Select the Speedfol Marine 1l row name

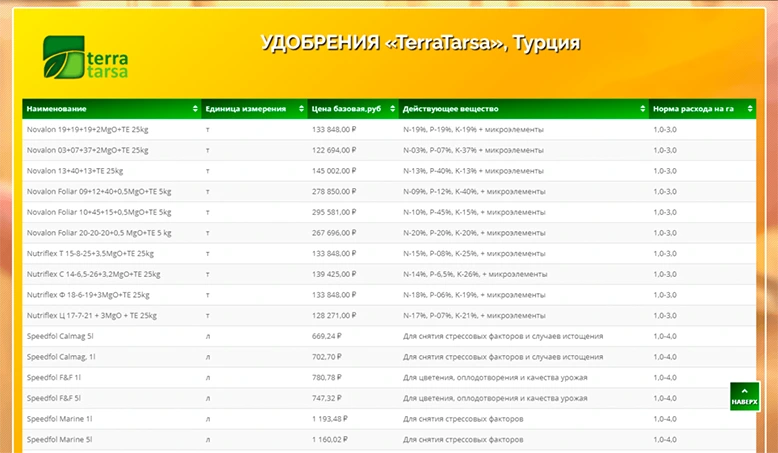click(60, 419)
